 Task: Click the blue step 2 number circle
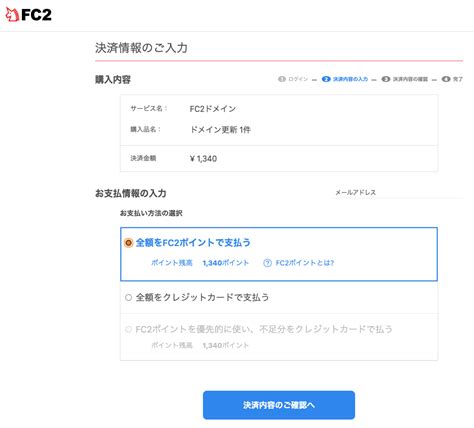[326, 79]
